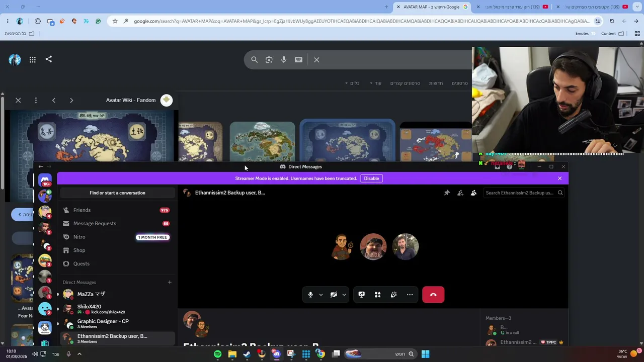Select Ethannissim2 Backup user group chat
The image size is (644, 362).
(117, 338)
